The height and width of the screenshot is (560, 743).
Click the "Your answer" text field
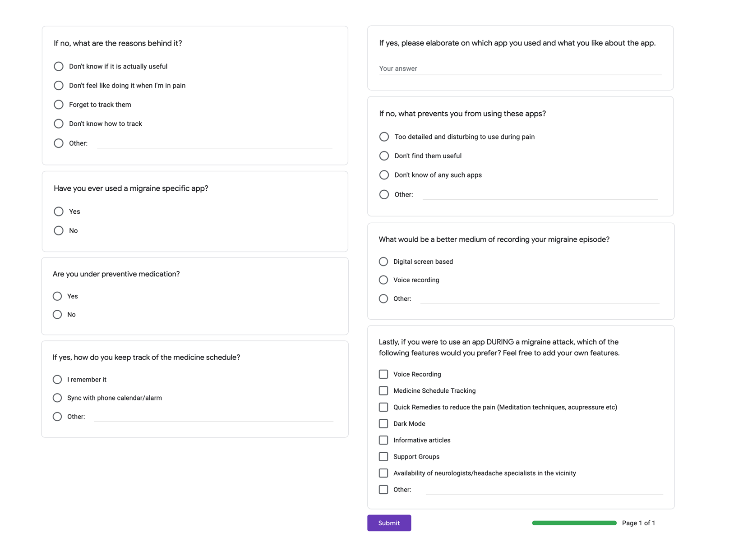point(520,69)
